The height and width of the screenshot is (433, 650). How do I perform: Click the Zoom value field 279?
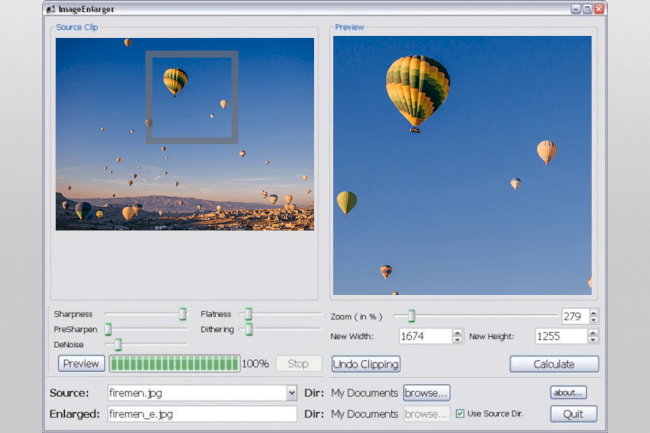(575, 316)
